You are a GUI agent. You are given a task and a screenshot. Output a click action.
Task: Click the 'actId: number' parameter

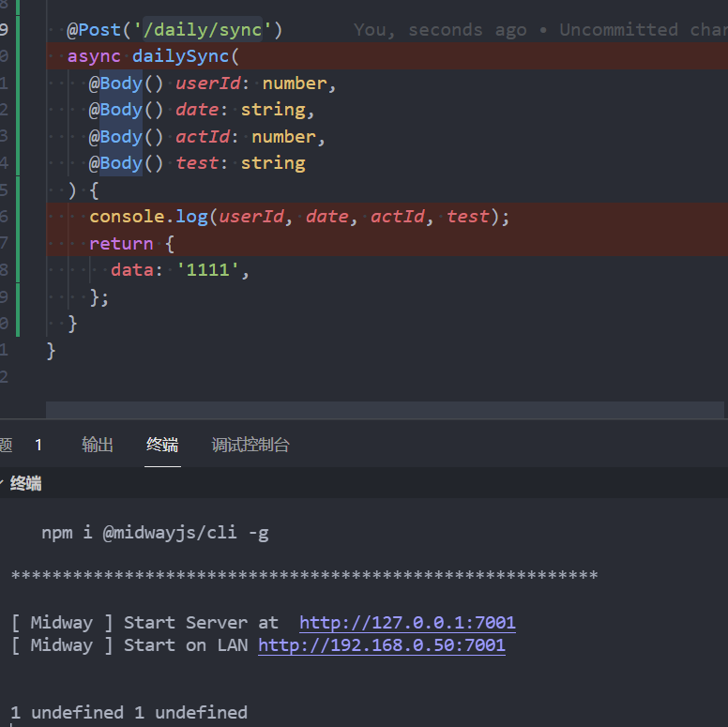(246, 137)
